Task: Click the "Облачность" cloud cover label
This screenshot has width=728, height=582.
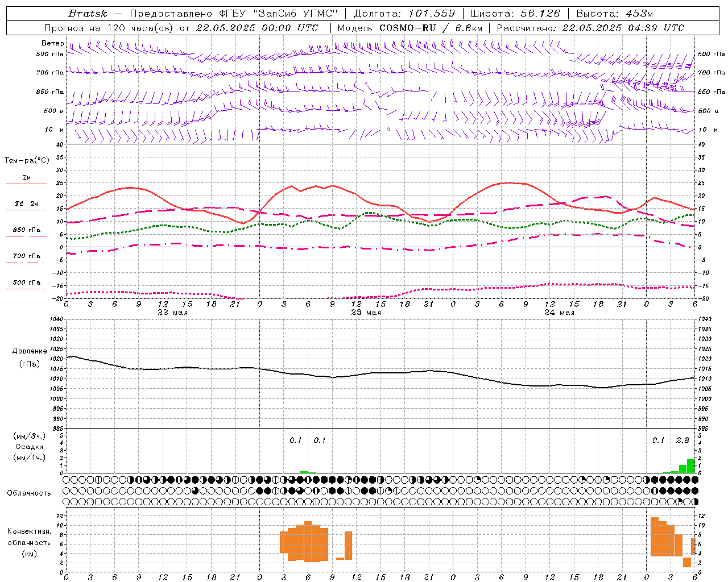Action: [29, 493]
